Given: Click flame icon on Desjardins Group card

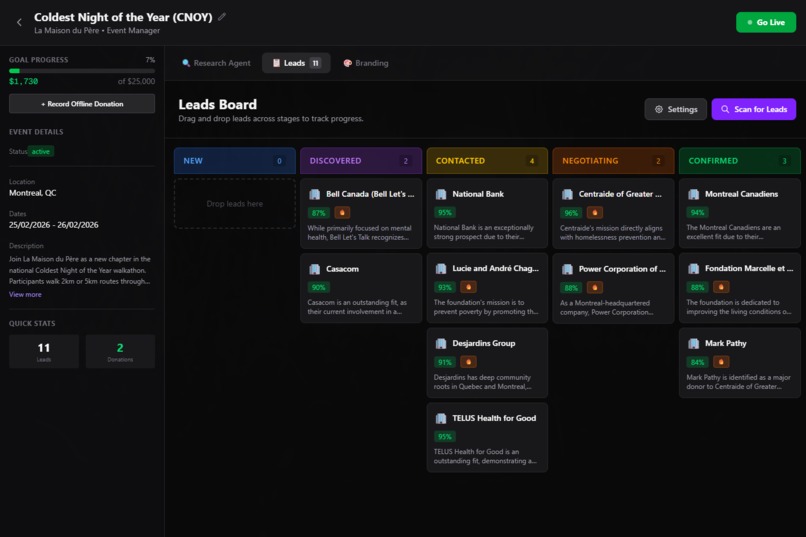Looking at the screenshot, I should click(x=468, y=362).
